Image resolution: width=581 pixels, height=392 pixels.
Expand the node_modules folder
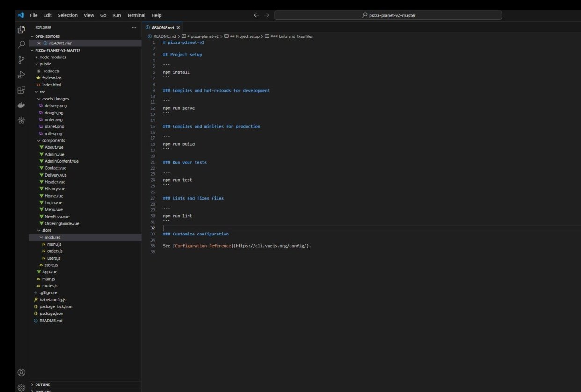pos(85,57)
